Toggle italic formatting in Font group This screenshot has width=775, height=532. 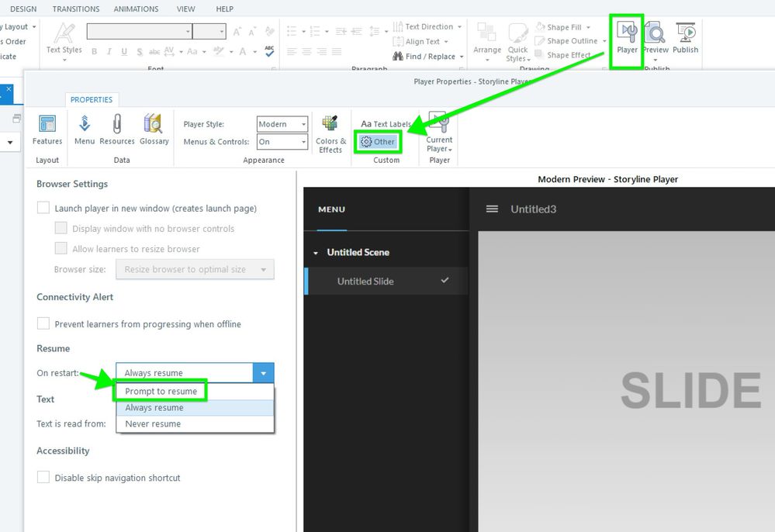[x=109, y=51]
